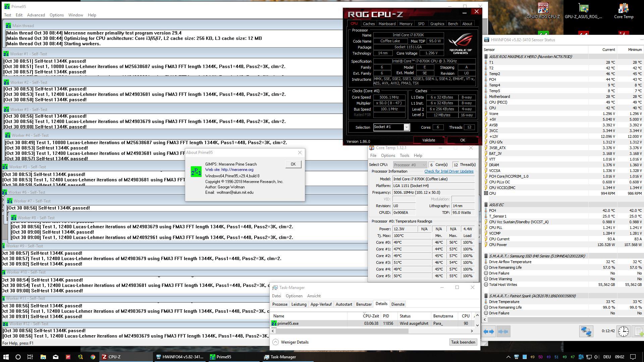The height and width of the screenshot is (362, 644).
Task: Click Check for Intel Driver Updates link
Action: click(449, 171)
